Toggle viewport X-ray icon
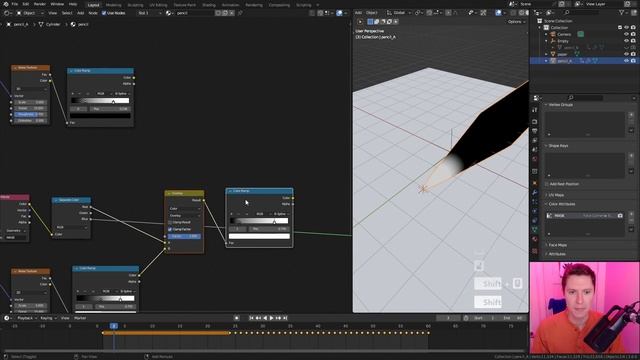 513,13
